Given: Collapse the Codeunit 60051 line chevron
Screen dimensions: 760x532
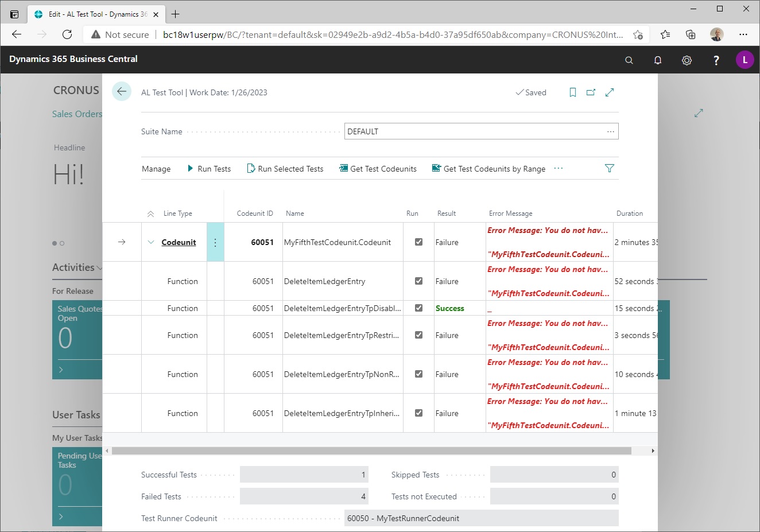Looking at the screenshot, I should 151,242.
